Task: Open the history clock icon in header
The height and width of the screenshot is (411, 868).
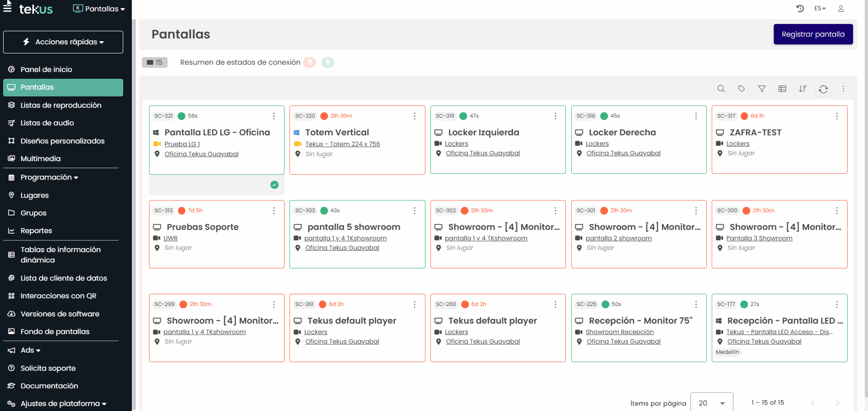Action: pos(800,9)
